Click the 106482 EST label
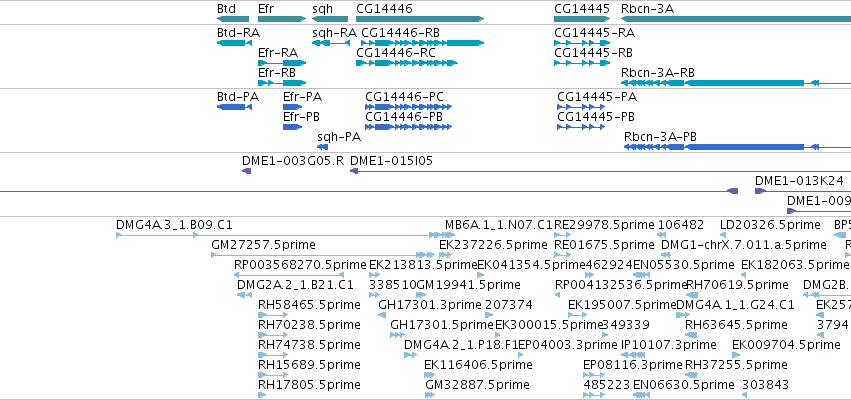The image size is (851, 400). coord(681,225)
